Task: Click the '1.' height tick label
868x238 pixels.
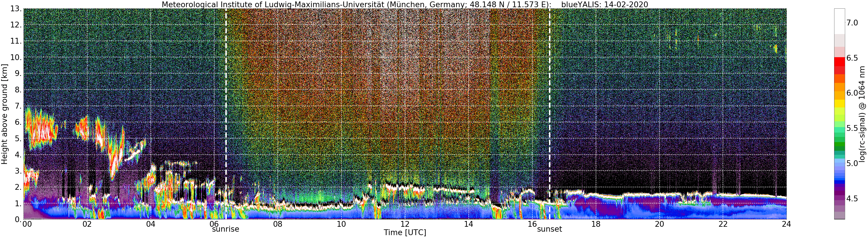Action: click(18, 203)
